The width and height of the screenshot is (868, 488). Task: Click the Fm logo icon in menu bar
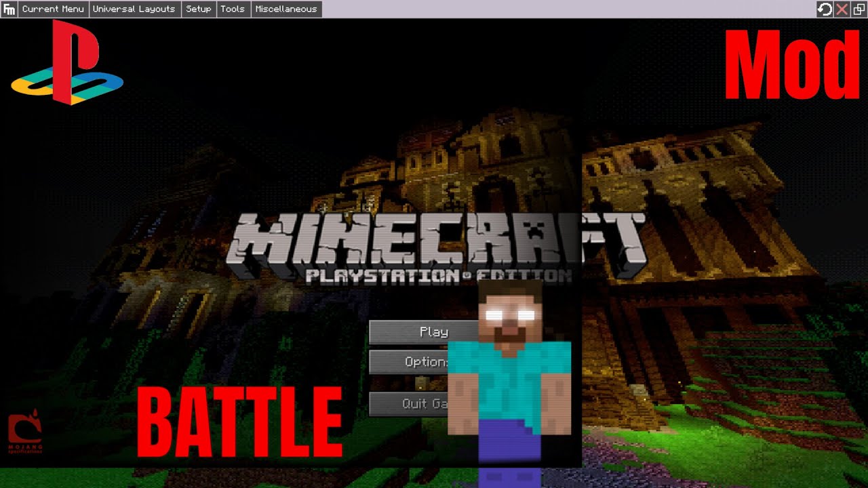[x=9, y=9]
